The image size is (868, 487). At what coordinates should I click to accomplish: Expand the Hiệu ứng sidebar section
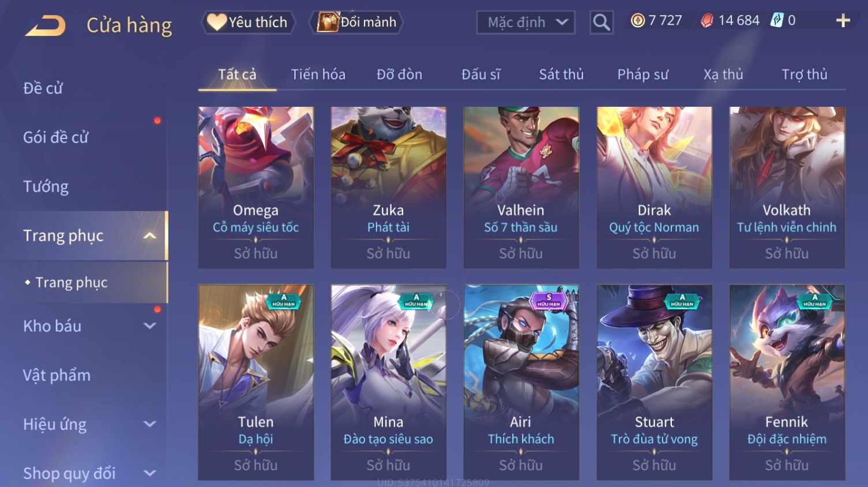coord(149,424)
